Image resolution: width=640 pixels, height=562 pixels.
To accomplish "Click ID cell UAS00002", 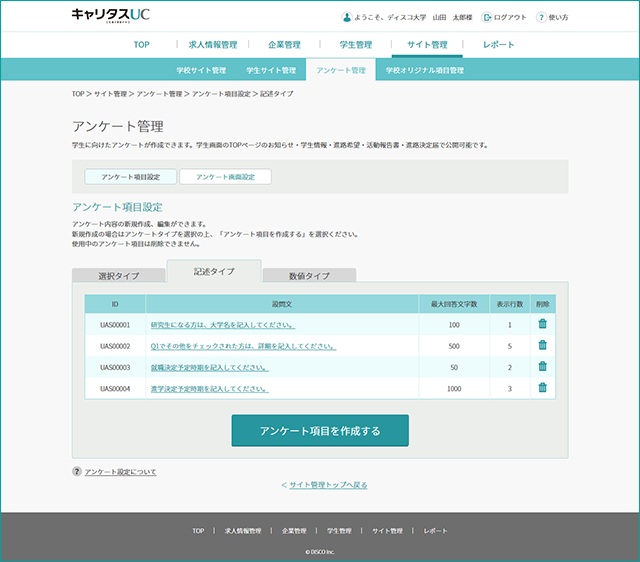I will click(115, 346).
